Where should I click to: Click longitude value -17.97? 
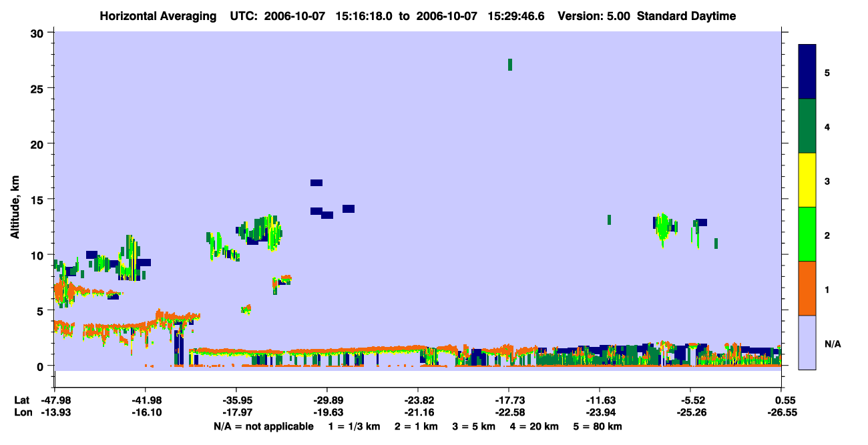click(x=236, y=412)
